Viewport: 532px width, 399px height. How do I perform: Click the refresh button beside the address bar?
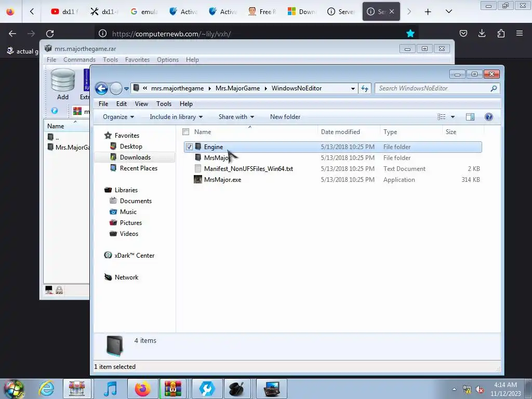click(x=365, y=88)
